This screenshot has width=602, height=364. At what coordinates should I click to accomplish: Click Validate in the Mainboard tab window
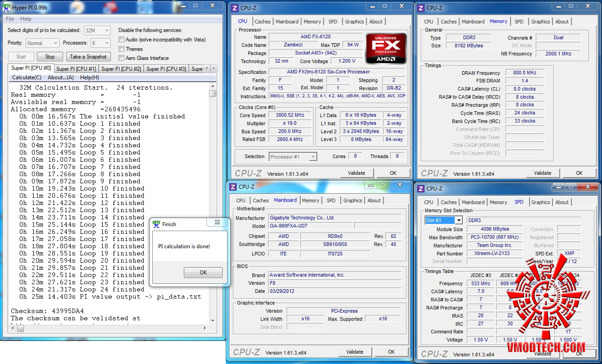pos(355,352)
